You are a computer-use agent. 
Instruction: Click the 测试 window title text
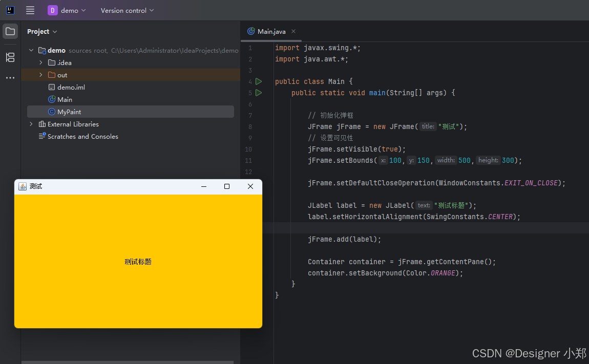point(36,186)
